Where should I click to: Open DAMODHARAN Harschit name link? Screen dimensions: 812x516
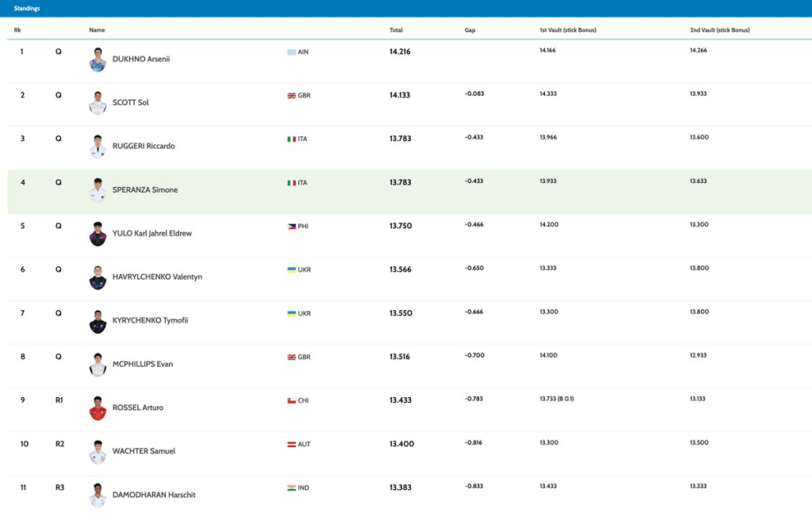pyautogui.click(x=154, y=495)
